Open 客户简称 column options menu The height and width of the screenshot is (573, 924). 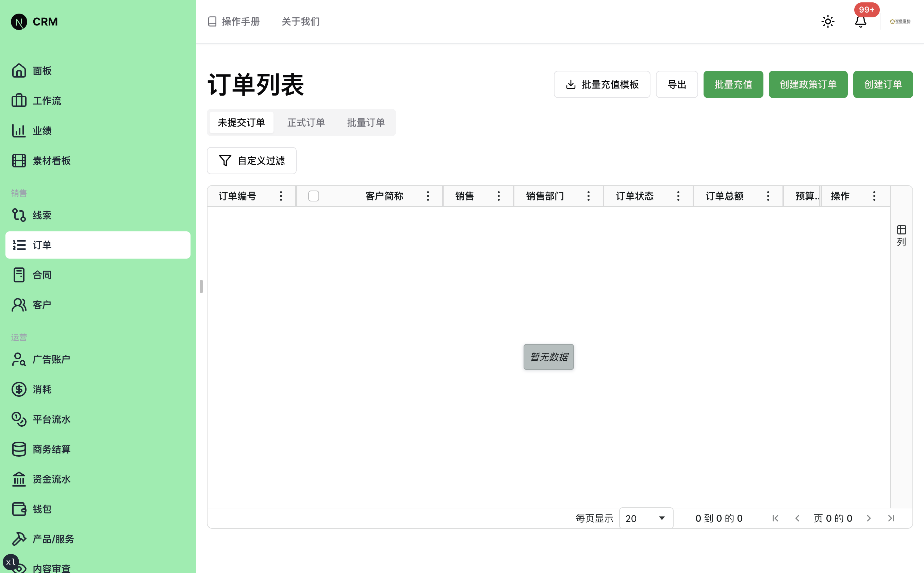pos(428,196)
